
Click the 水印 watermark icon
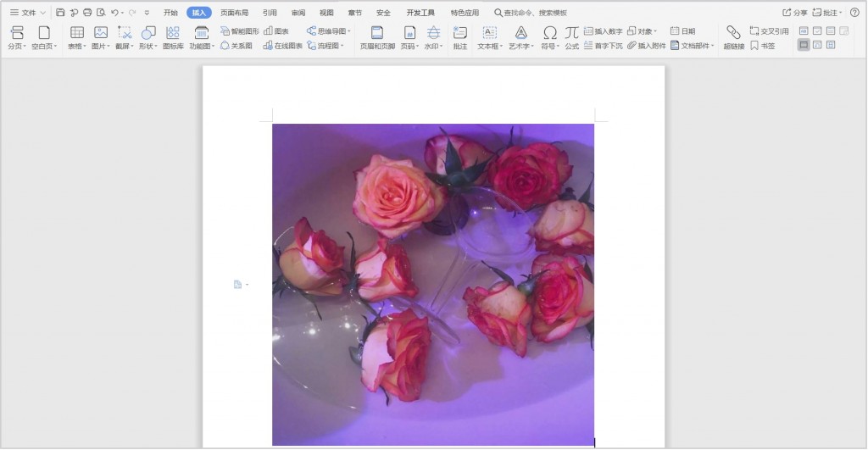coord(433,33)
